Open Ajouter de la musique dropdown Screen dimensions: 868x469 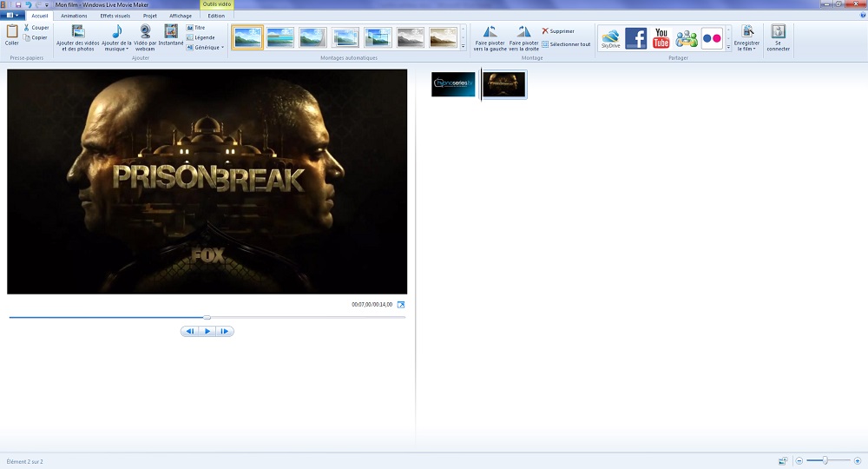pyautogui.click(x=117, y=37)
